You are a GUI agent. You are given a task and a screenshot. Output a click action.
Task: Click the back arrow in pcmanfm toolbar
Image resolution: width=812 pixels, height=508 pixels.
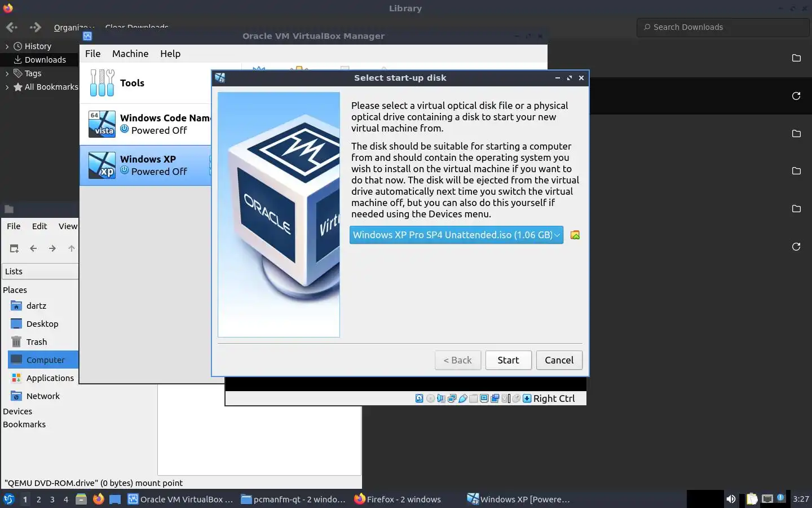point(33,248)
